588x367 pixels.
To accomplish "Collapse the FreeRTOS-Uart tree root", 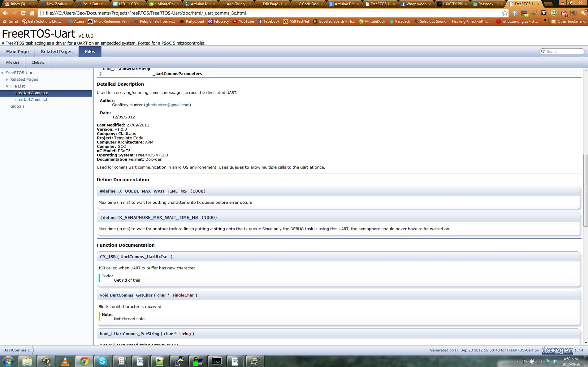I will point(2,73).
